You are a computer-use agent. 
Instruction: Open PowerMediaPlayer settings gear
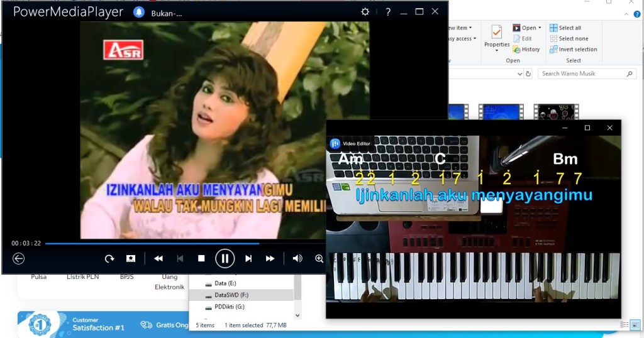[365, 12]
